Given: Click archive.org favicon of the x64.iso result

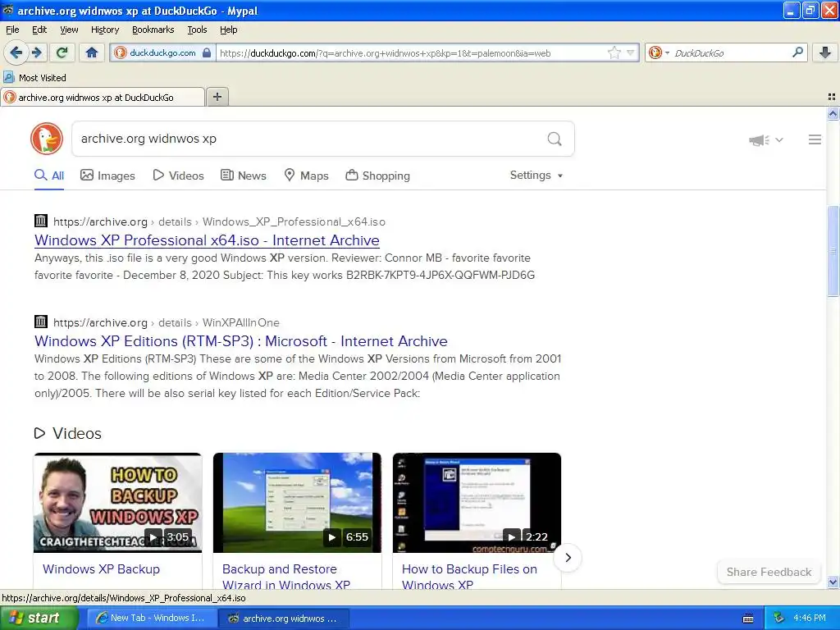Looking at the screenshot, I should (x=41, y=220).
